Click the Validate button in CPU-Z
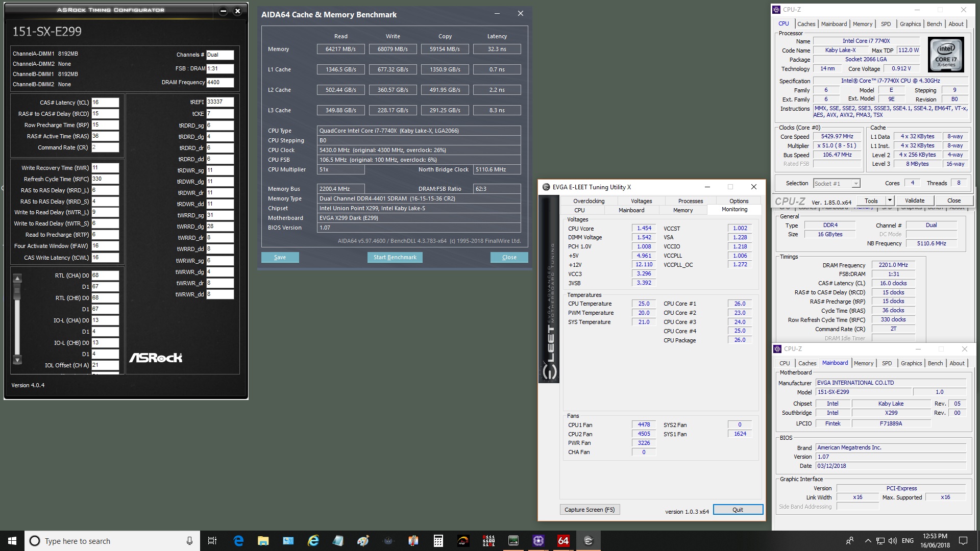Viewport: 980px width, 551px height. (915, 201)
